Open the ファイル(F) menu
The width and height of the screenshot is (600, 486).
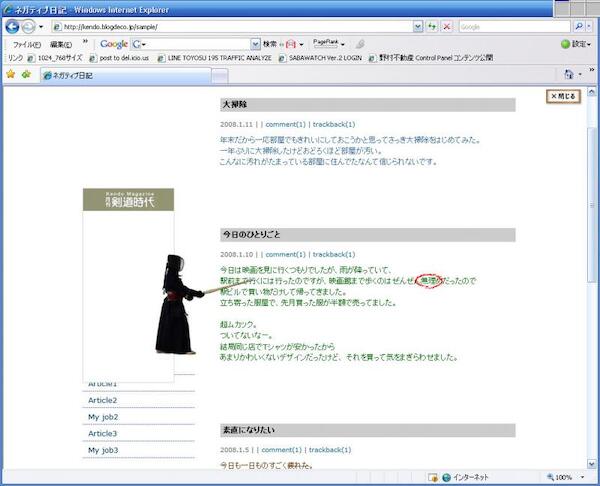coord(27,44)
